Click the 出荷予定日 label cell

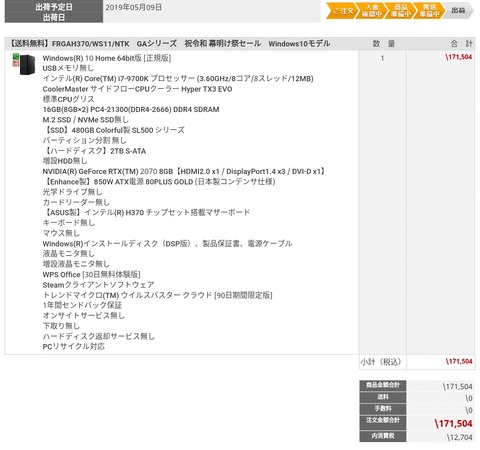point(54,7)
